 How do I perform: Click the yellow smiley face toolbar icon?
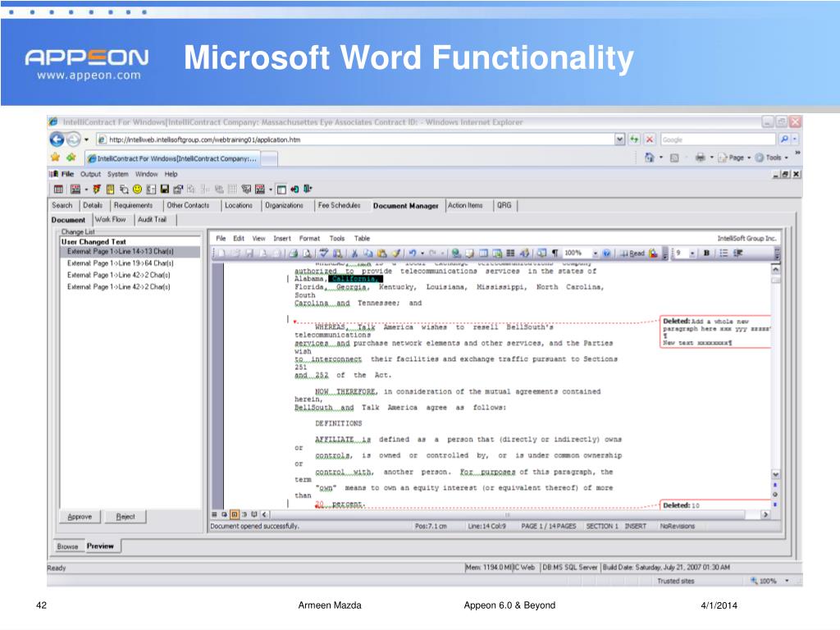point(137,189)
